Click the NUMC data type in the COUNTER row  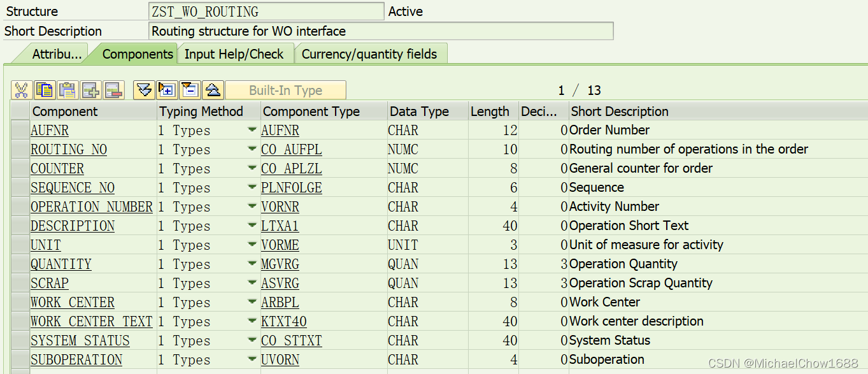click(403, 169)
